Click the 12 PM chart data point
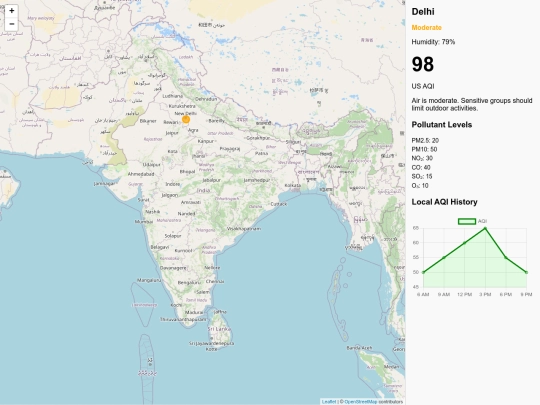This screenshot has width=540, height=405. 465,243
